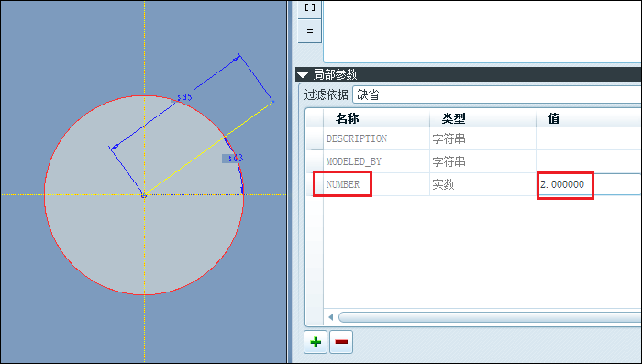Open the 过滤依据 filter dropdown showing 缺省

497,95
